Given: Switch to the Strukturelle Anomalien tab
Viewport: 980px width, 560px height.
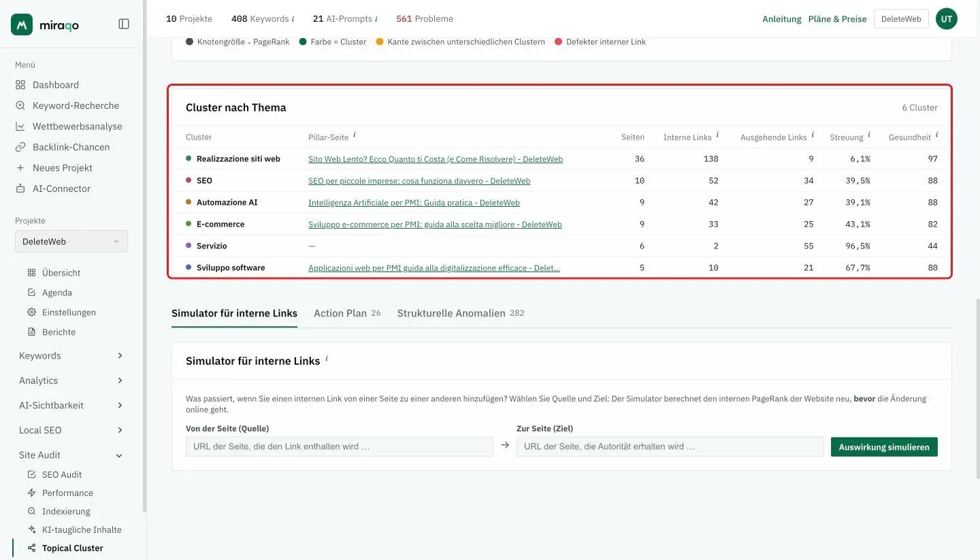Looking at the screenshot, I should 461,313.
